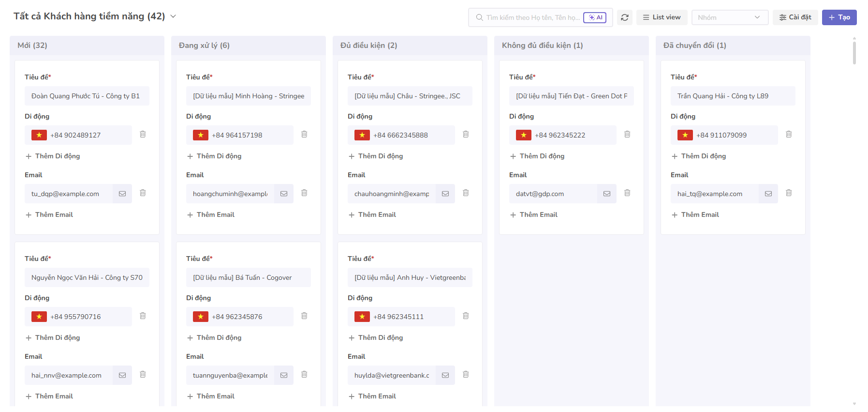Viewport: 868px width, 412px height.
Task: Click the title field Nguyễn Ngọc Văn Hải
Action: coord(87,277)
